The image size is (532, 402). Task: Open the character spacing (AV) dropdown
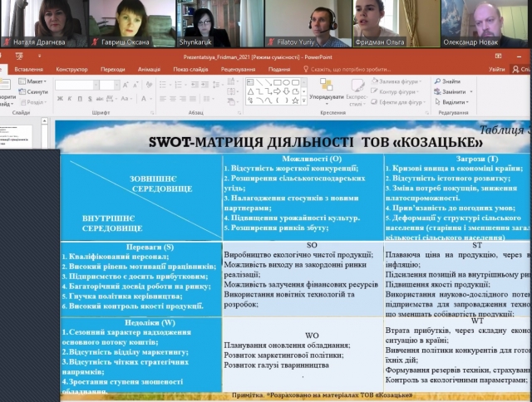tap(111, 99)
